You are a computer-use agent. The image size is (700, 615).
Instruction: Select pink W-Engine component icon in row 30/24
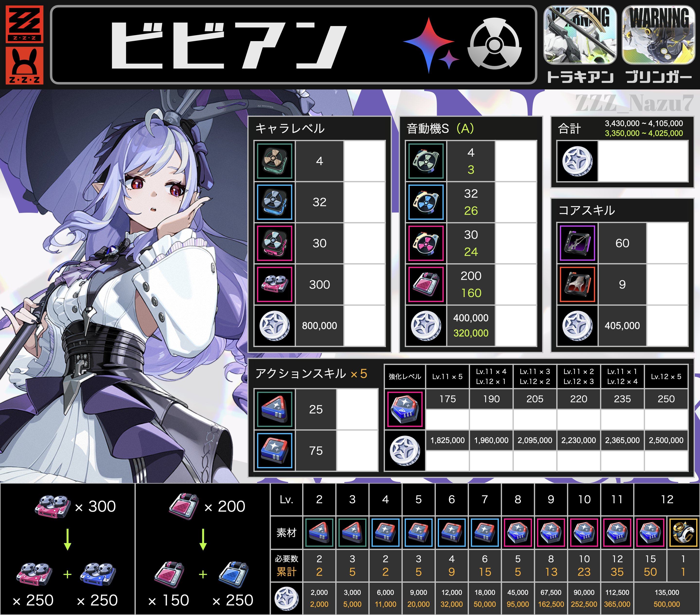tap(426, 243)
